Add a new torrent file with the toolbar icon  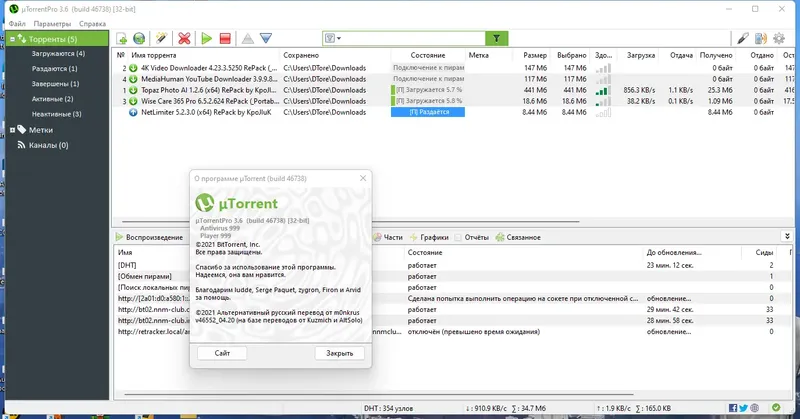tap(121, 38)
